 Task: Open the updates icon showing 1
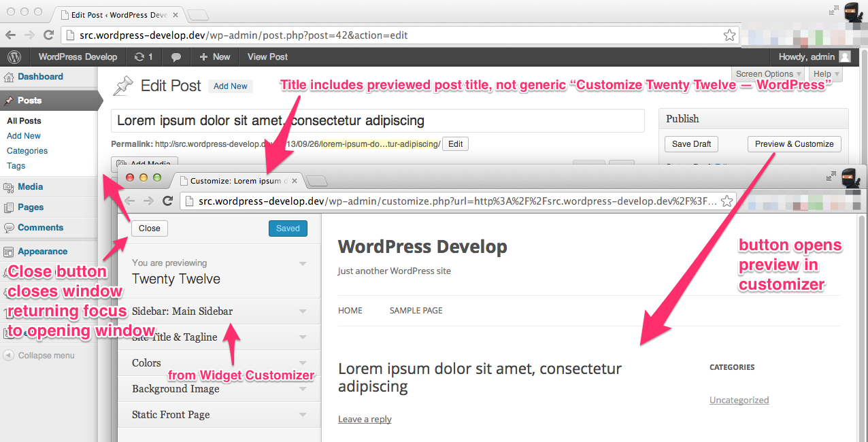[144, 57]
